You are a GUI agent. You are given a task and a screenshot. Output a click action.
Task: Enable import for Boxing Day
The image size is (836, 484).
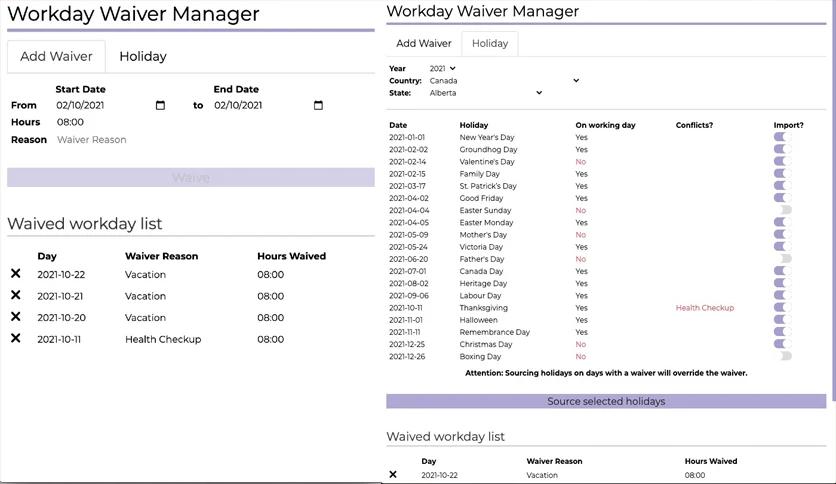click(783, 357)
